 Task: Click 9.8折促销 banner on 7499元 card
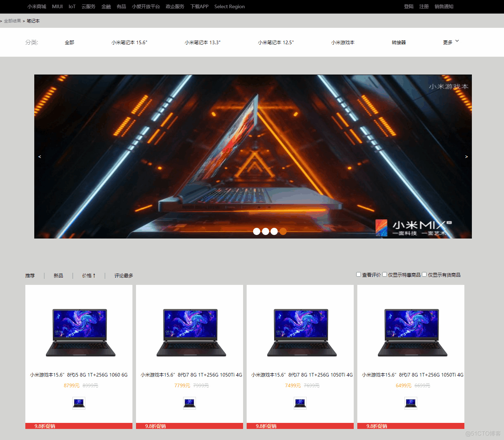pos(300,426)
